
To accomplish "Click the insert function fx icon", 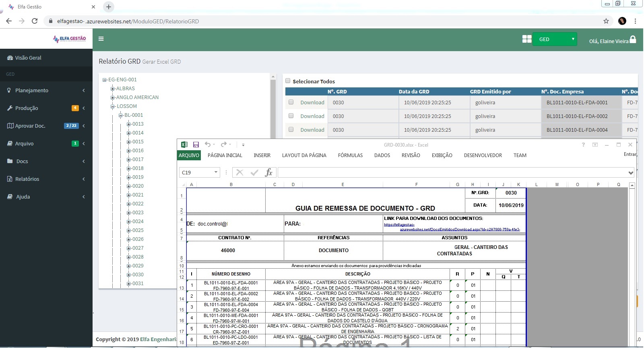I will [268, 172].
